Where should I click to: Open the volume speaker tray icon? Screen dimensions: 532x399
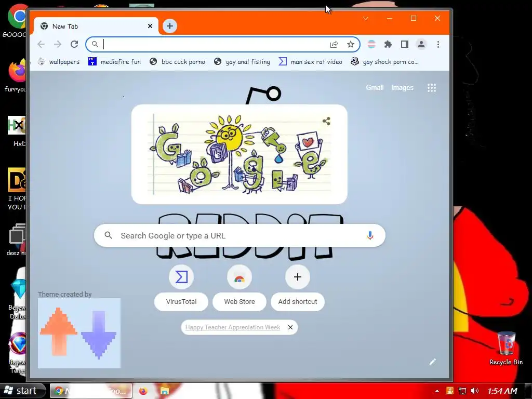tap(475, 391)
